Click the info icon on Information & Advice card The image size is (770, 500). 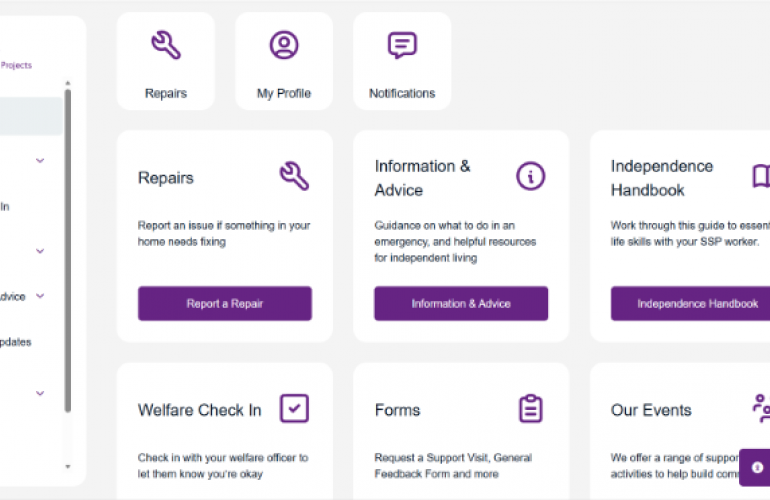[530, 177]
